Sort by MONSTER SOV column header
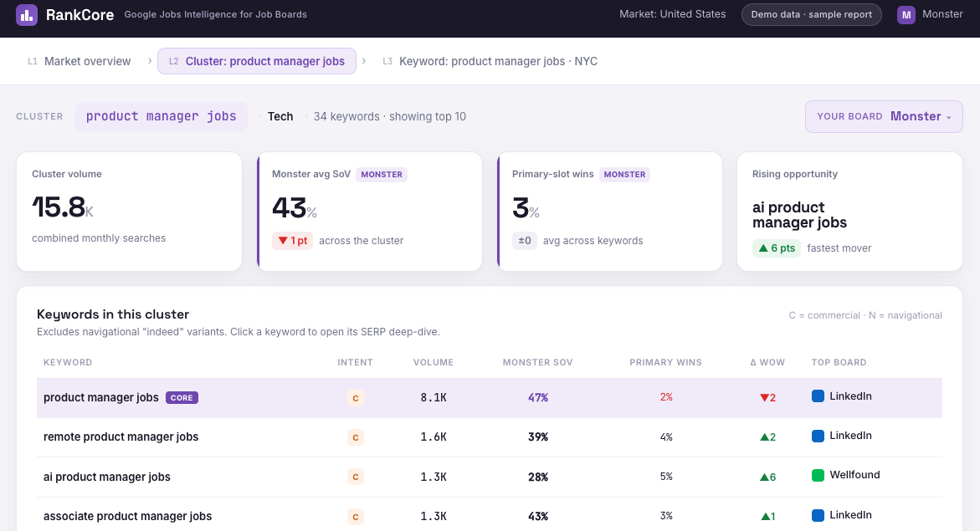This screenshot has height=531, width=980. pyautogui.click(x=537, y=362)
